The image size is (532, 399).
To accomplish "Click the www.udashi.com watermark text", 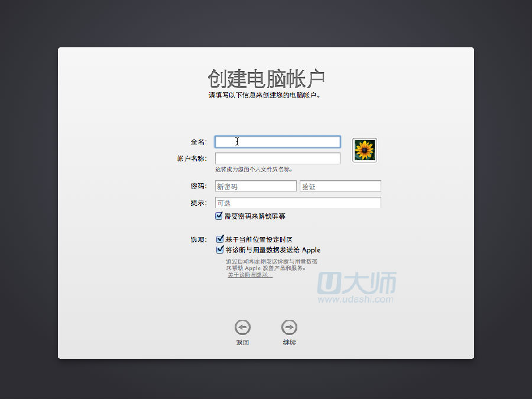I will coord(355,300).
